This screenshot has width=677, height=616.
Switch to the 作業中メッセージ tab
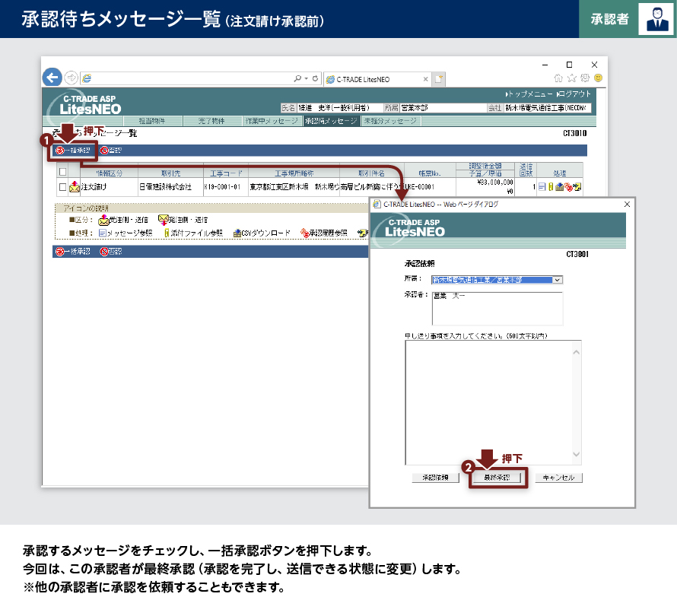(272, 121)
